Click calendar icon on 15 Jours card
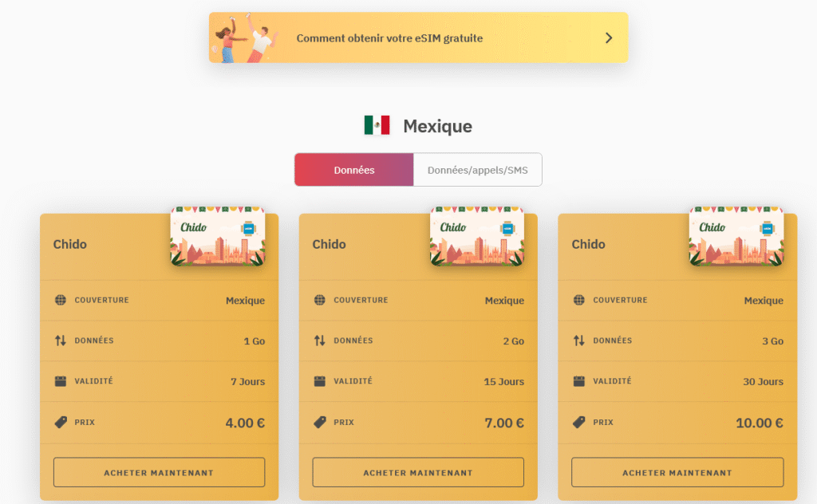817x504 pixels. [320, 381]
